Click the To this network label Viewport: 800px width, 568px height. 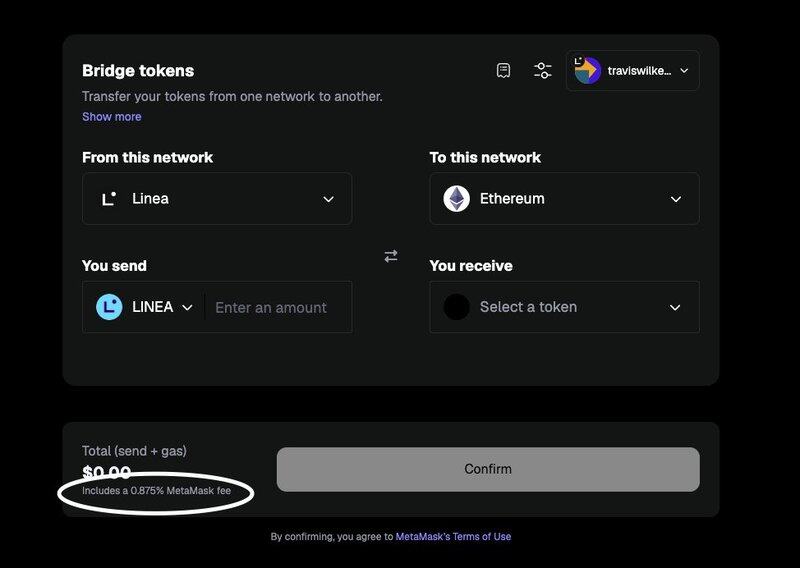tap(485, 157)
